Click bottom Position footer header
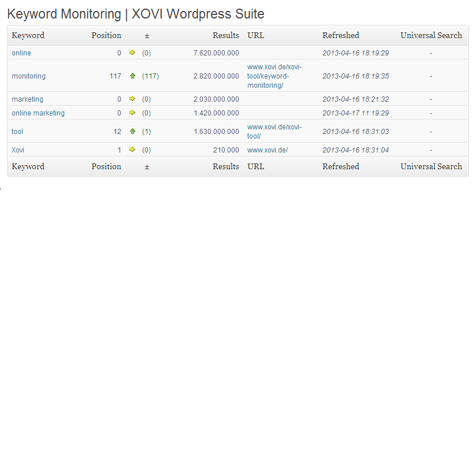Image resolution: width=476 pixels, height=454 pixels. [106, 166]
